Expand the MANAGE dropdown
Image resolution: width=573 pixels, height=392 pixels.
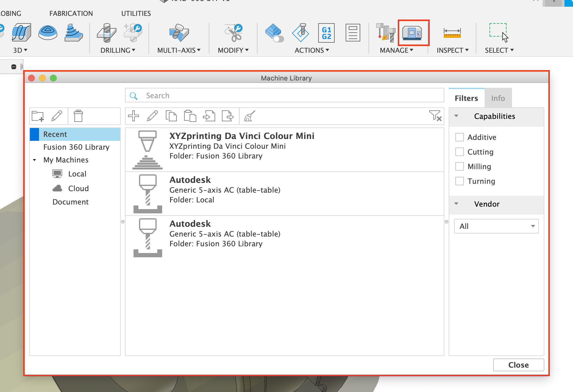pos(397,50)
